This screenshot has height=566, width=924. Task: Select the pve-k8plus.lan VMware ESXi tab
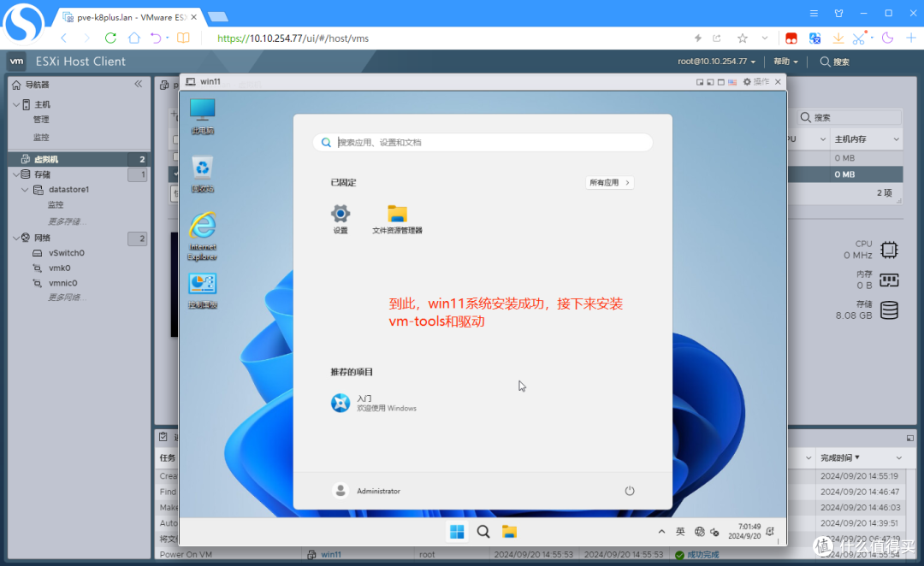pos(130,17)
